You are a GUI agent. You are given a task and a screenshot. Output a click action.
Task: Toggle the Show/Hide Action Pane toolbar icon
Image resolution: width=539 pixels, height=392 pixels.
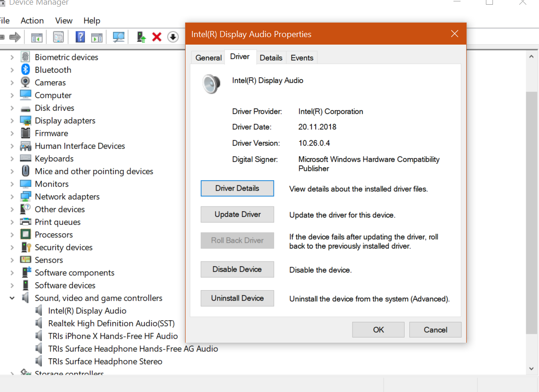[97, 37]
